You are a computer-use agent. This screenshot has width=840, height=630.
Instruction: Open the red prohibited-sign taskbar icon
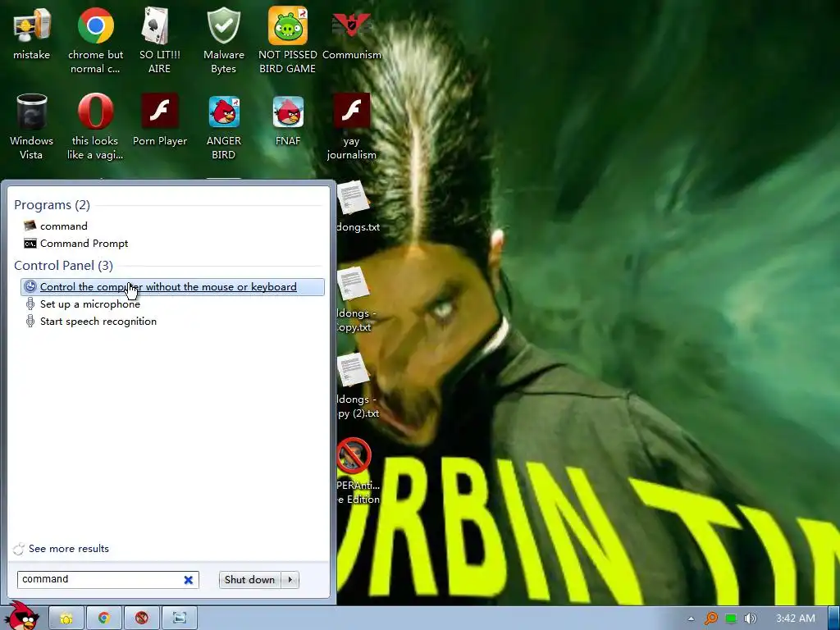click(x=141, y=619)
